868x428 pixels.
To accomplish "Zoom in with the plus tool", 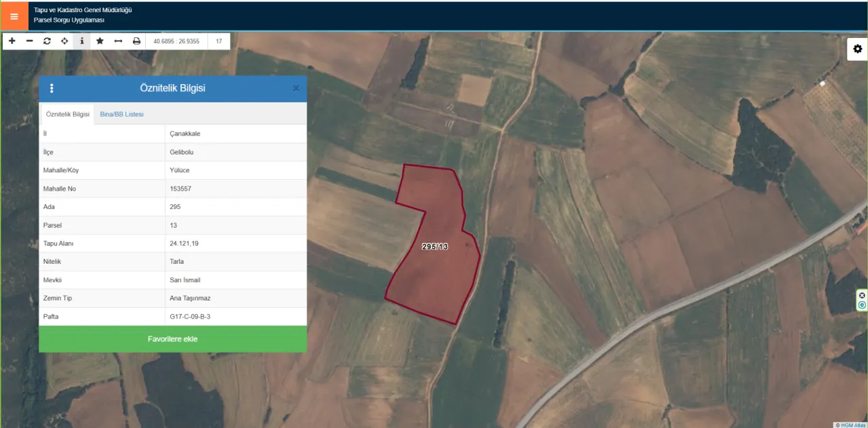I will tap(12, 41).
